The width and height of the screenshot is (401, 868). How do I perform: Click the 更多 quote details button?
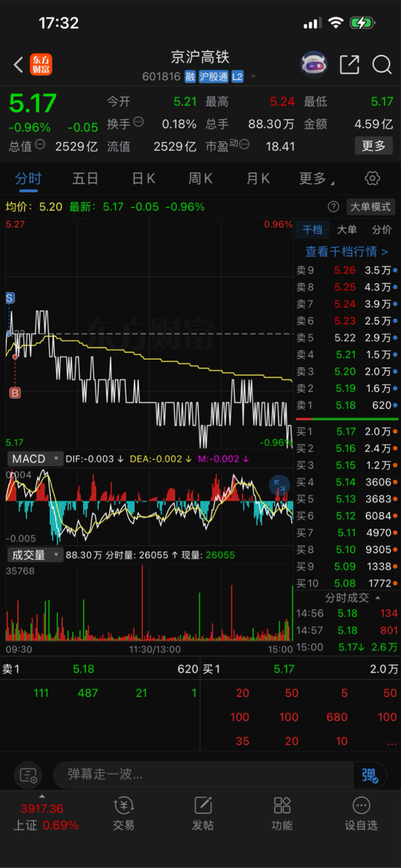click(x=374, y=146)
